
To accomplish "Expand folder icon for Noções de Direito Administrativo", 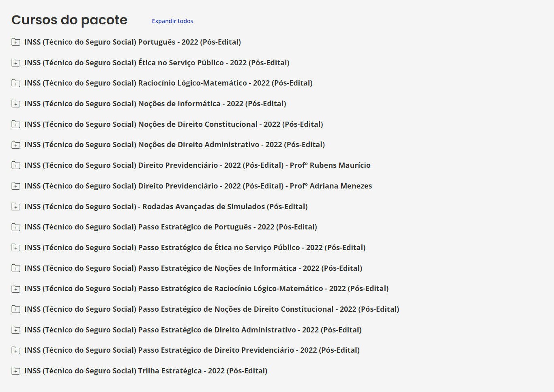I will pos(16,145).
